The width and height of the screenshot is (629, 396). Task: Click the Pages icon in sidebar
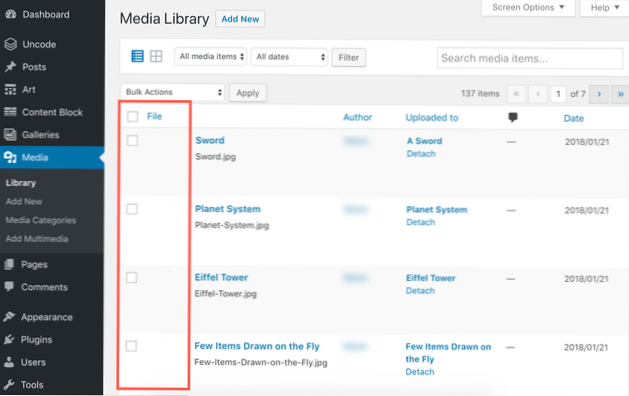click(9, 264)
